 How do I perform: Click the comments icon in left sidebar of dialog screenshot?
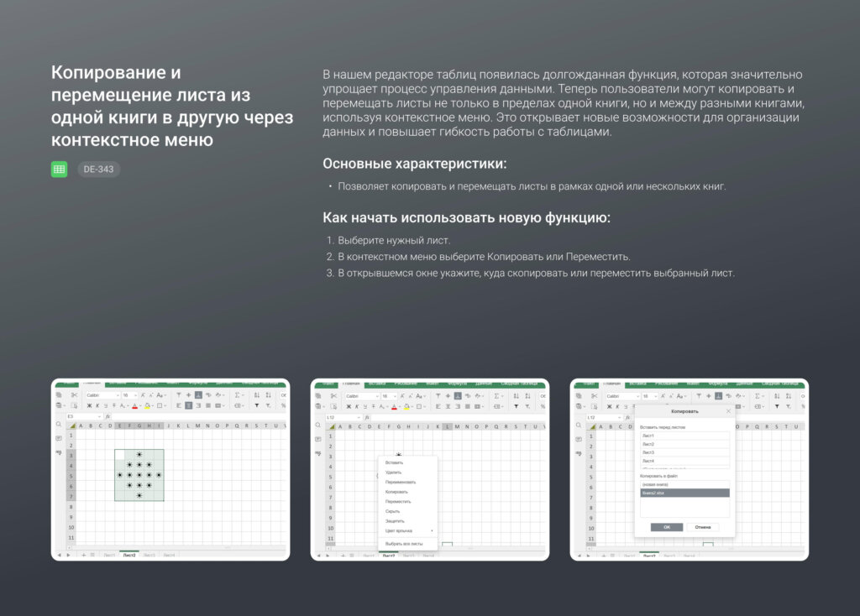click(x=579, y=438)
